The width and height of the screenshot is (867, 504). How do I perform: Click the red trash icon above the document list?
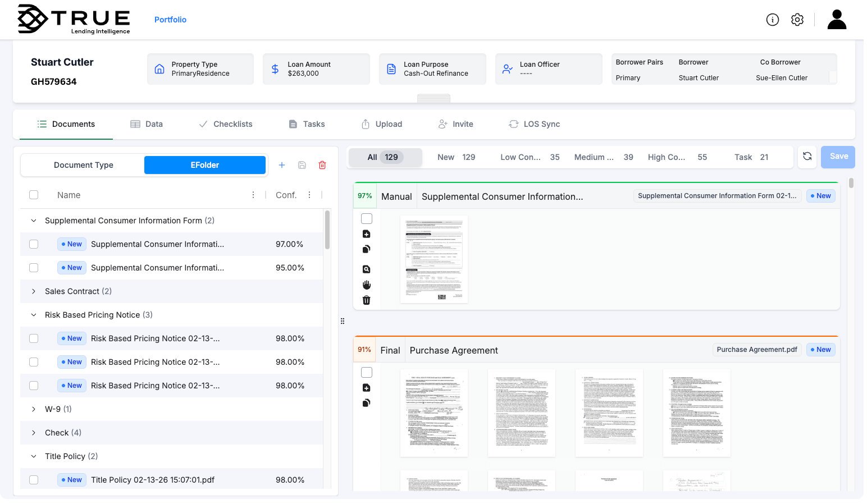322,164
